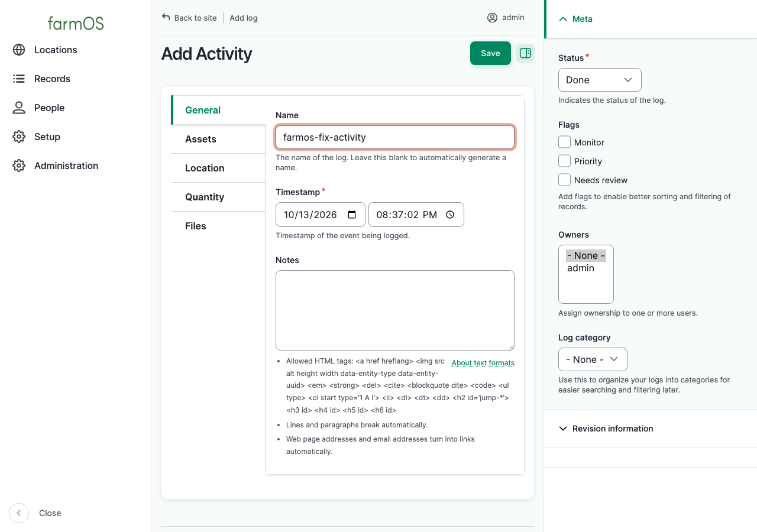Switch to the General tab
The image size is (757, 532).
point(219,110)
